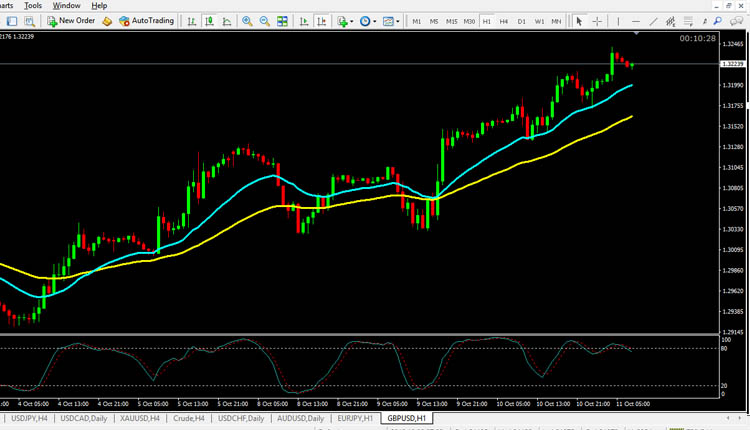This screenshot has height=430, width=750.
Task: Click the Periods clock icon
Action: 365,21
